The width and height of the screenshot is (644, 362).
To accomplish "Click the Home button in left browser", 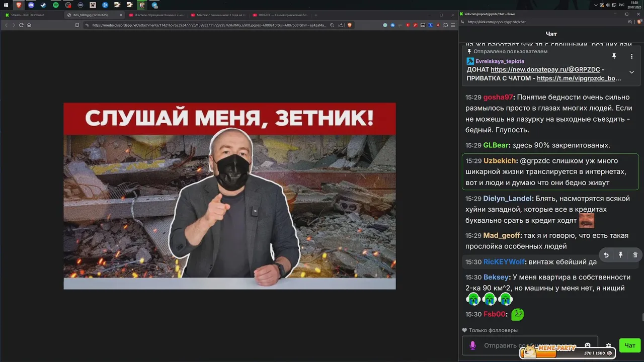I will (29, 25).
